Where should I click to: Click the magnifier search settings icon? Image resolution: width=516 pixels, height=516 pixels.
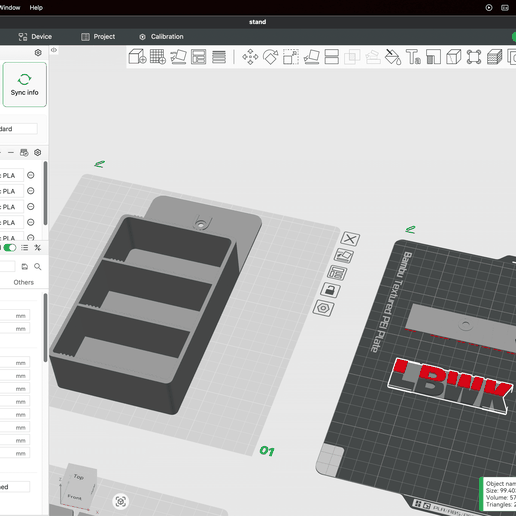click(38, 267)
